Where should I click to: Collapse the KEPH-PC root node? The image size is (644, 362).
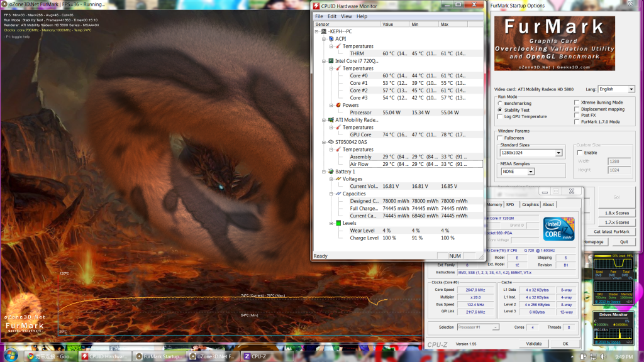pyautogui.click(x=317, y=31)
